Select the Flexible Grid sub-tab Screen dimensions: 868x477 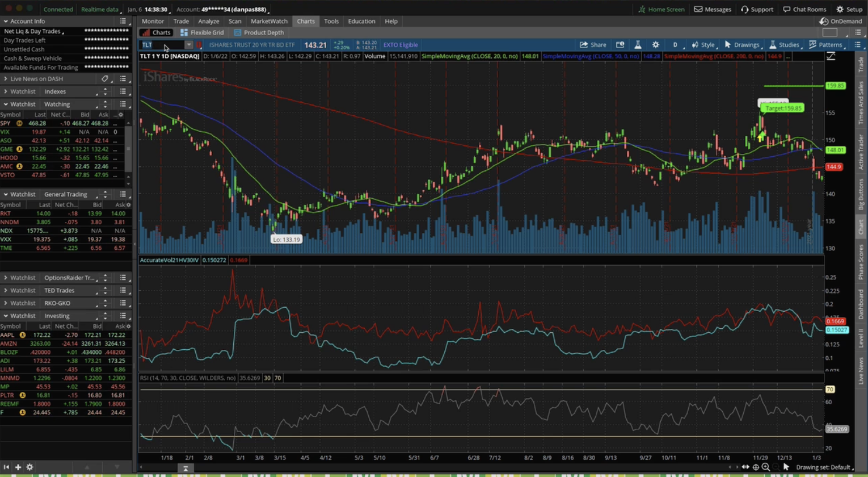click(x=202, y=32)
